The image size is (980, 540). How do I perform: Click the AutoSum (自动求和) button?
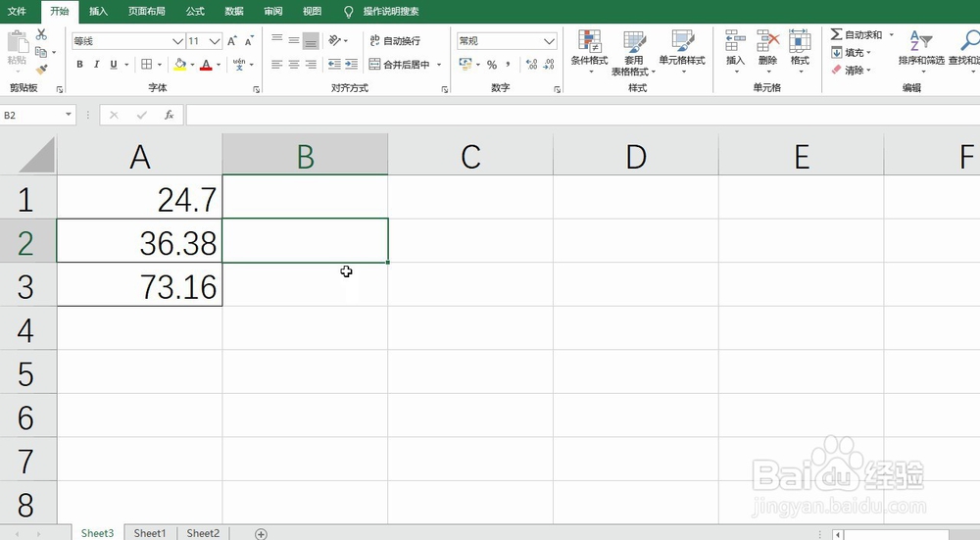(857, 35)
